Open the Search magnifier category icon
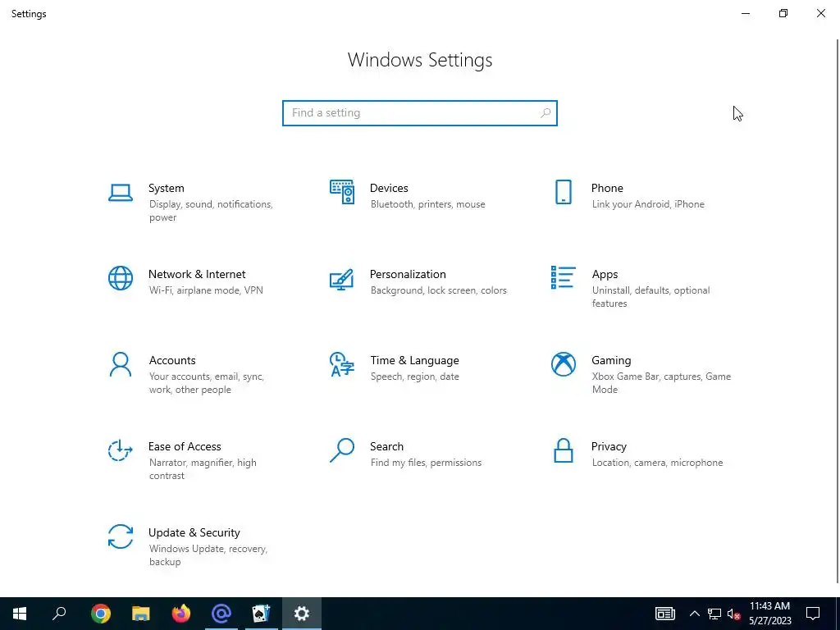 pyautogui.click(x=342, y=450)
